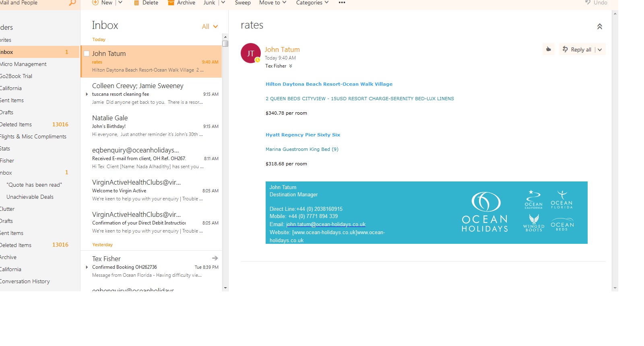Viewport: 644px width, 346px height.
Task: Click the Today group header
Action: [x=99, y=39]
